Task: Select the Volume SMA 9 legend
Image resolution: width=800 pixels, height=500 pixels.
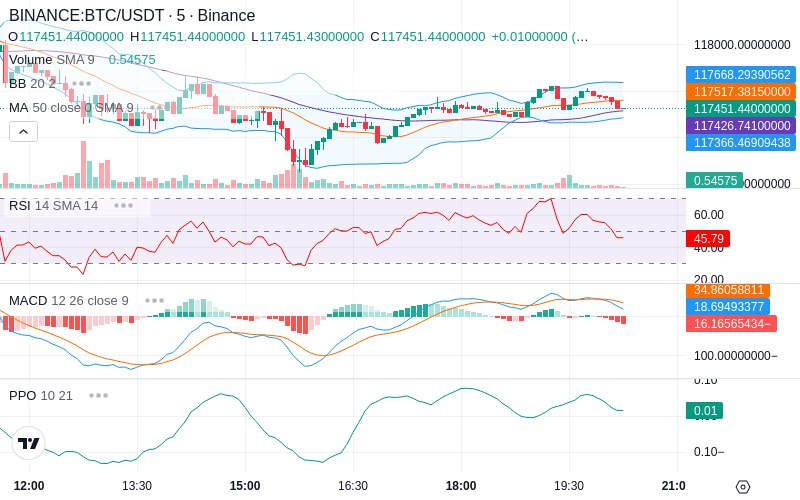Action: [52, 60]
